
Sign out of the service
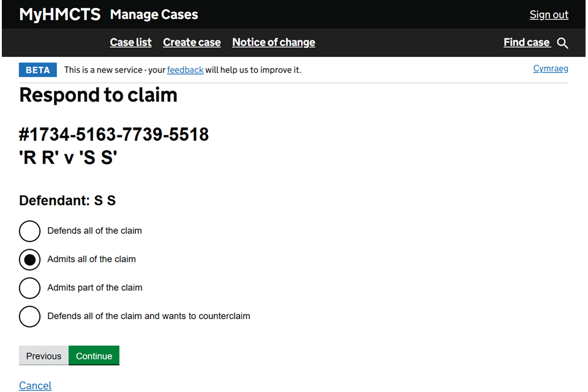(549, 15)
